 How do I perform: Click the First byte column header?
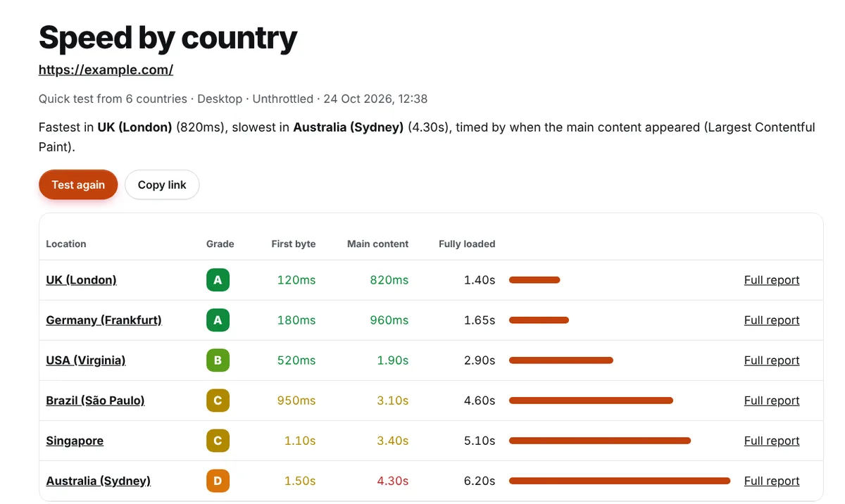click(294, 244)
